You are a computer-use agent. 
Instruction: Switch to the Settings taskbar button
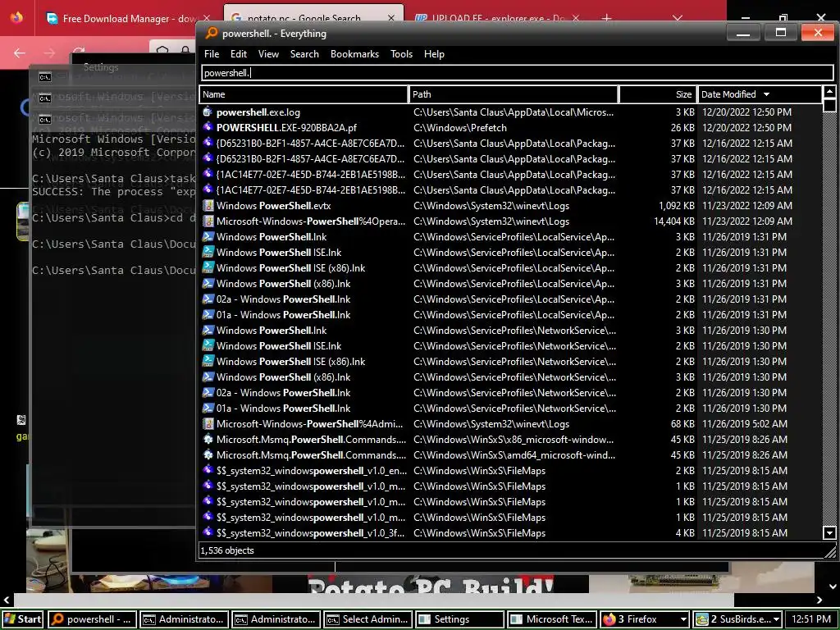(x=459, y=619)
